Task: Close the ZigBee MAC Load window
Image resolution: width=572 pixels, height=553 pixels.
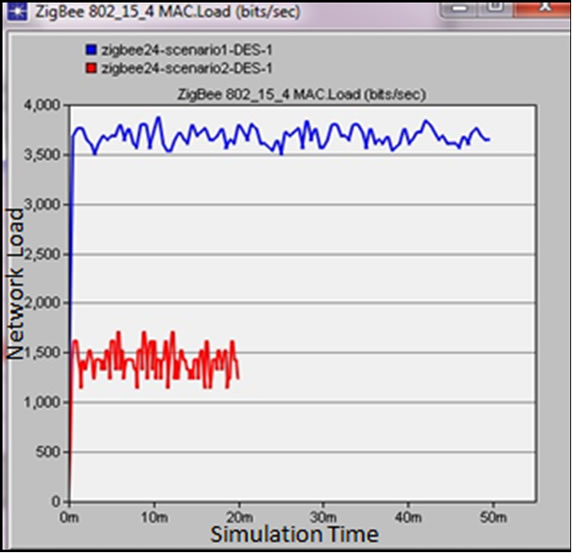Action: pos(543,8)
